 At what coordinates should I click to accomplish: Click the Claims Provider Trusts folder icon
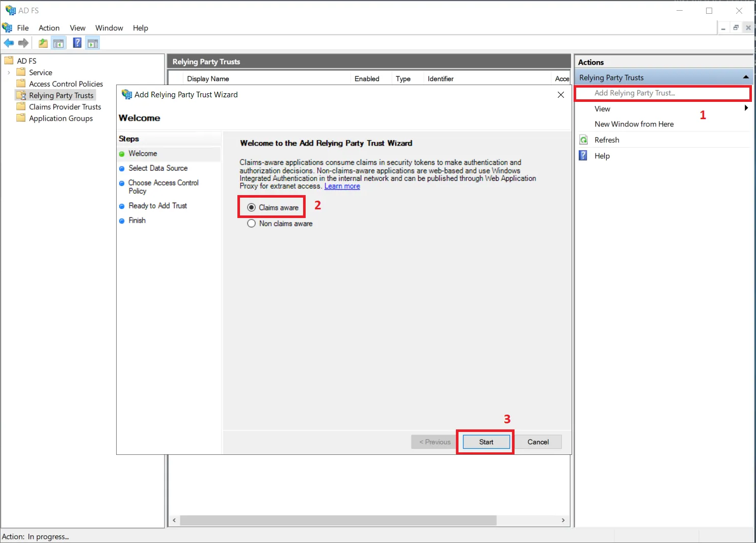pos(21,106)
